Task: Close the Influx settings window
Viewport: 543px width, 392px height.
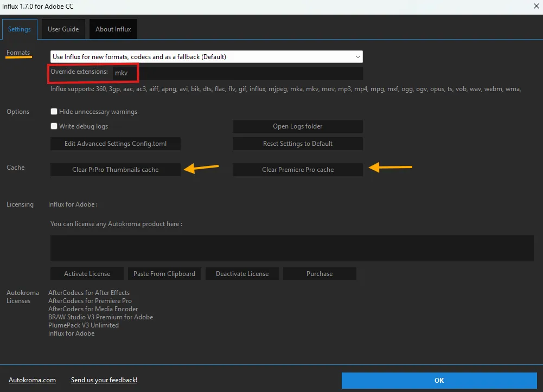Action: [x=536, y=6]
